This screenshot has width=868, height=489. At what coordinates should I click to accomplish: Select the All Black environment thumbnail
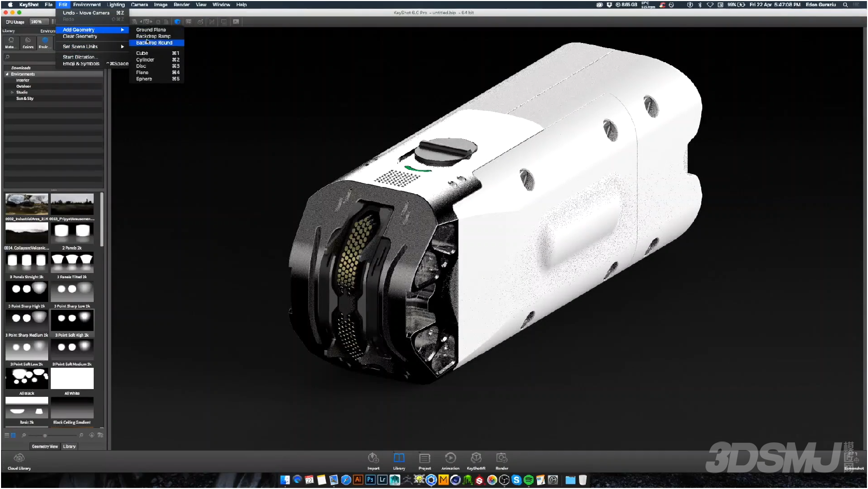point(26,379)
